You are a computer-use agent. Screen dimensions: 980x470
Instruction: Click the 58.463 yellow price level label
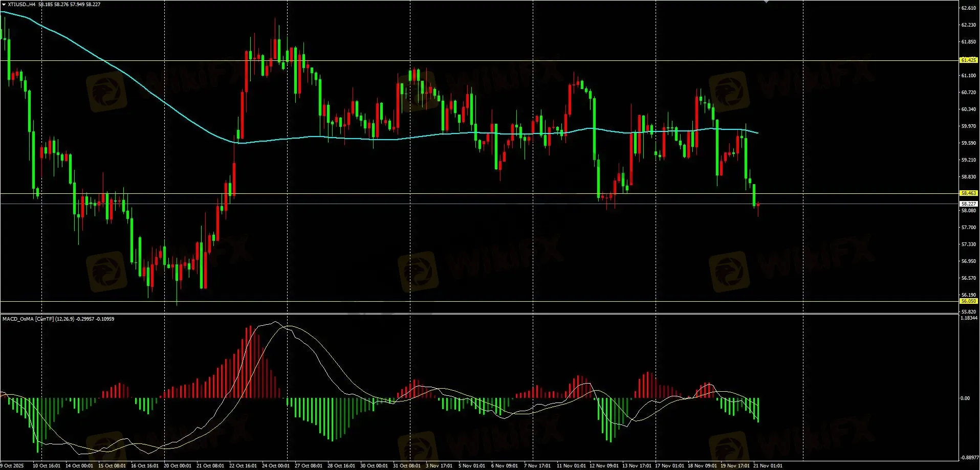click(968, 193)
